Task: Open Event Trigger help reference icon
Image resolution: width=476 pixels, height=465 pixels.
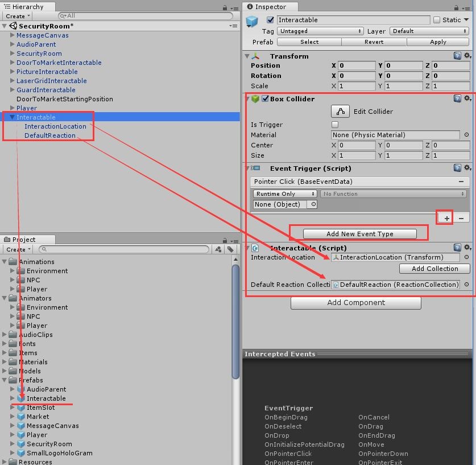Action: 457,168
